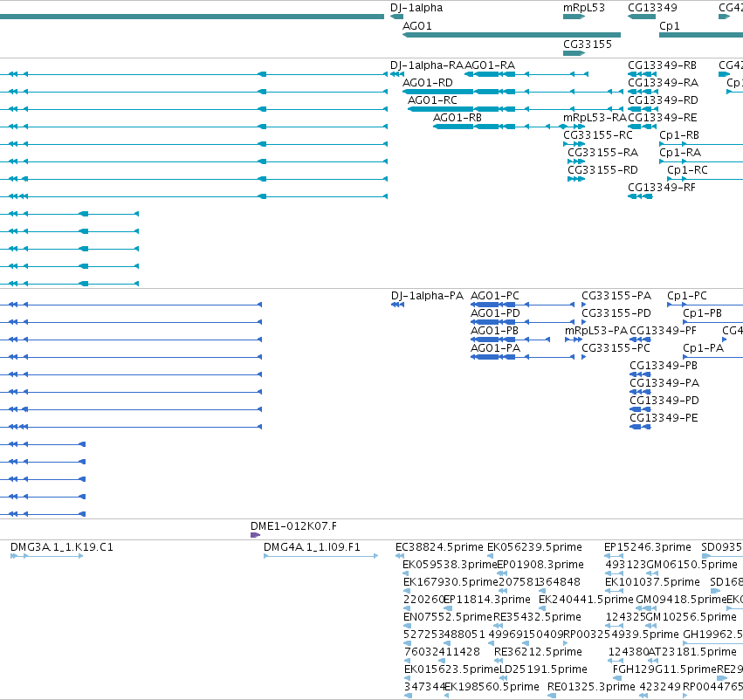Select the AGO1-PC protein label
This screenshot has width=743, height=700.
(495, 296)
